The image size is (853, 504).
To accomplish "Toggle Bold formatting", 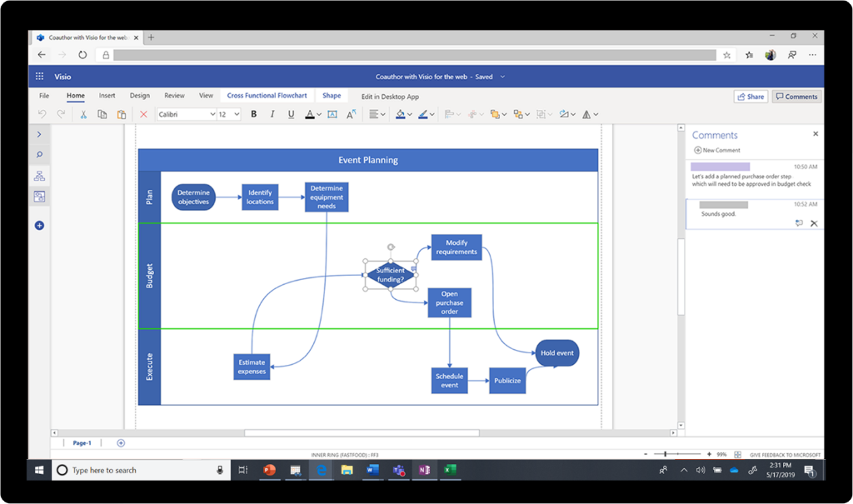I will click(x=253, y=114).
